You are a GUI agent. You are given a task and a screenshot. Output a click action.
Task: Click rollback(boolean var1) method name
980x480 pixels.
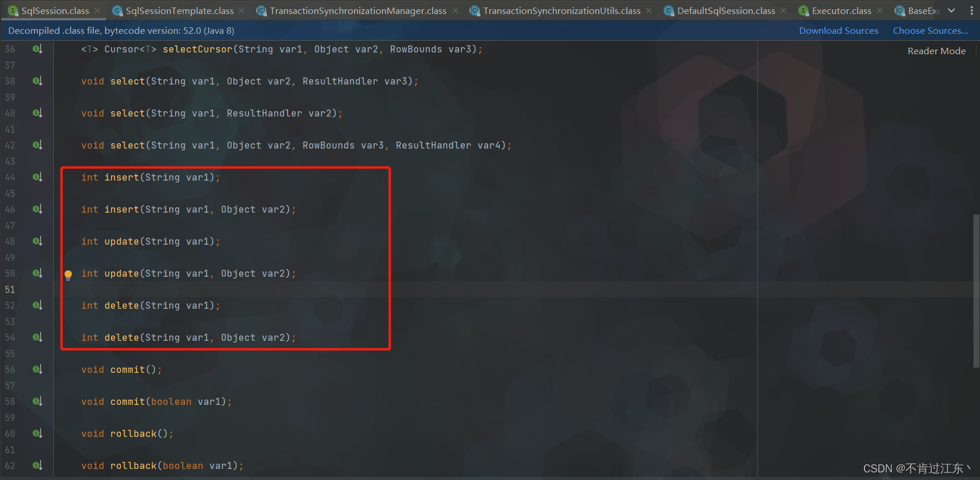click(x=133, y=466)
